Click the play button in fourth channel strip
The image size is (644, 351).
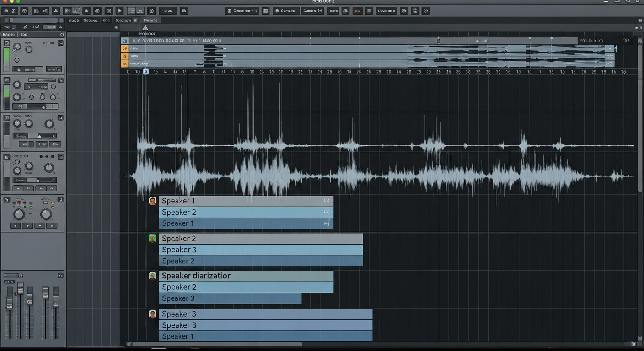(27, 225)
